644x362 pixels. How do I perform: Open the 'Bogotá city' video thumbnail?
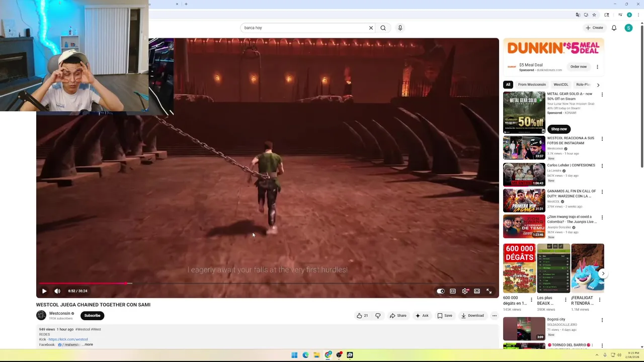tap(524, 328)
